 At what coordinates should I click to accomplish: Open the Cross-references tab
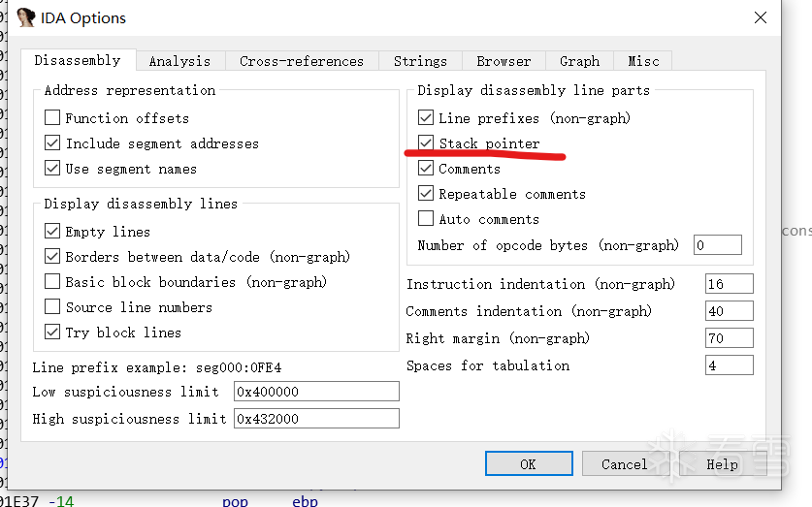[302, 61]
